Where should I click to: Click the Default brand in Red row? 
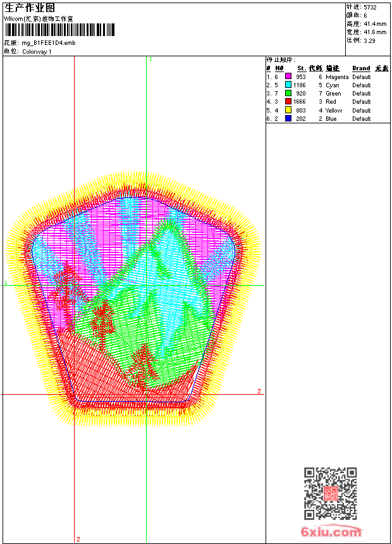[x=362, y=101]
